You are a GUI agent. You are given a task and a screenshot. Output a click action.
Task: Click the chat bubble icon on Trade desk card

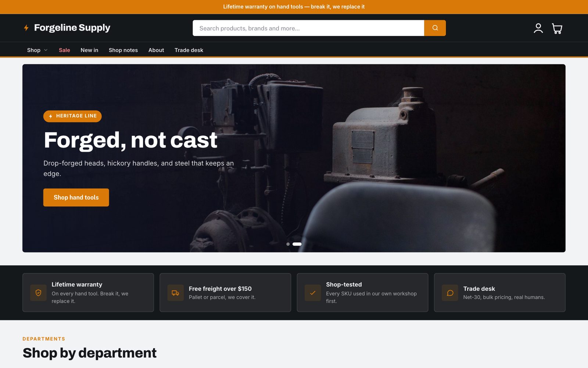click(x=450, y=293)
